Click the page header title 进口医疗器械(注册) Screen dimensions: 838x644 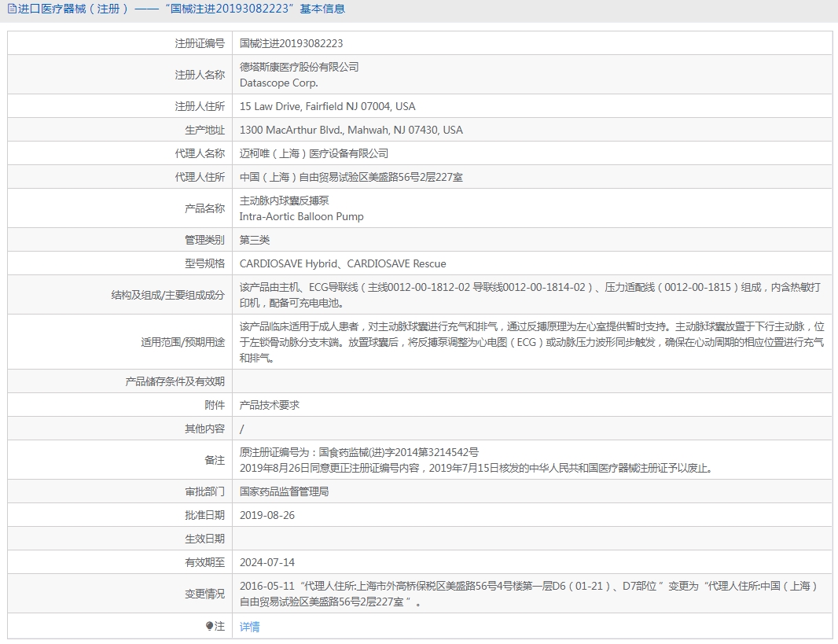[x=72, y=9]
